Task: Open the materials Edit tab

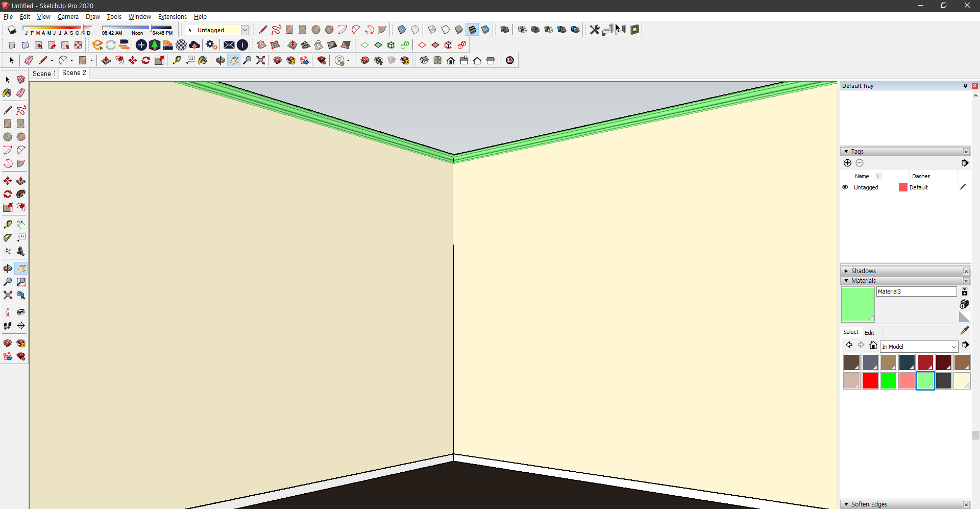Action: [869, 332]
